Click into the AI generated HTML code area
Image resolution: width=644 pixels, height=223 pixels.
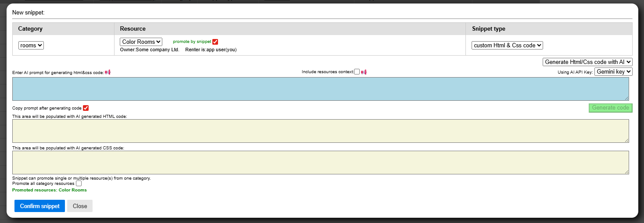320,131
